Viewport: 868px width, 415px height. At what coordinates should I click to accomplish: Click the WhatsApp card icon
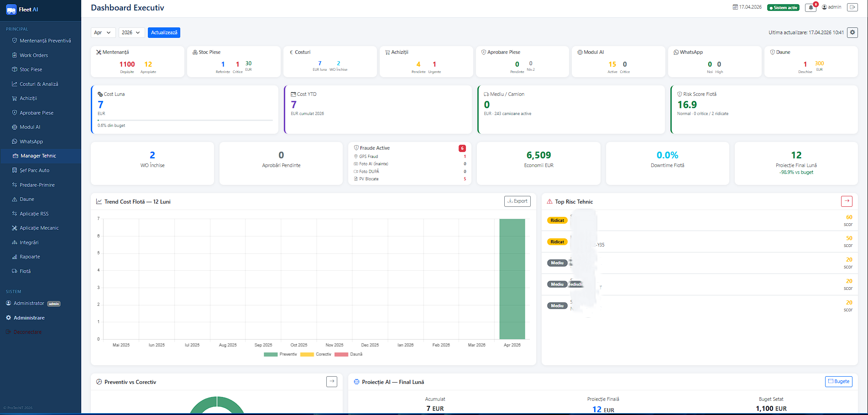[676, 52]
